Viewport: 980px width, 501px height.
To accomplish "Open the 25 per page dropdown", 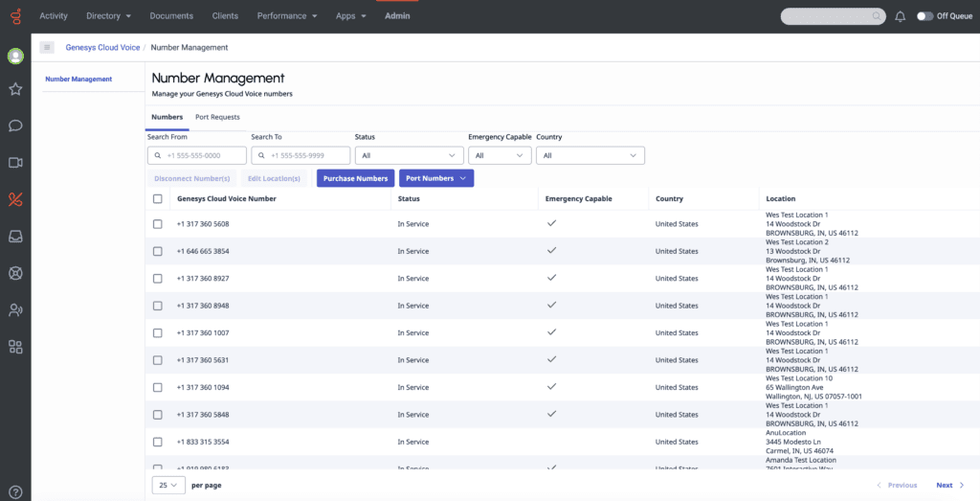I will click(x=168, y=486).
